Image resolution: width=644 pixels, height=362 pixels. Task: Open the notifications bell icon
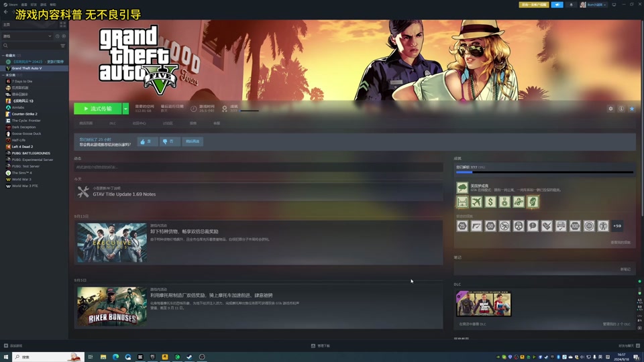[571, 5]
